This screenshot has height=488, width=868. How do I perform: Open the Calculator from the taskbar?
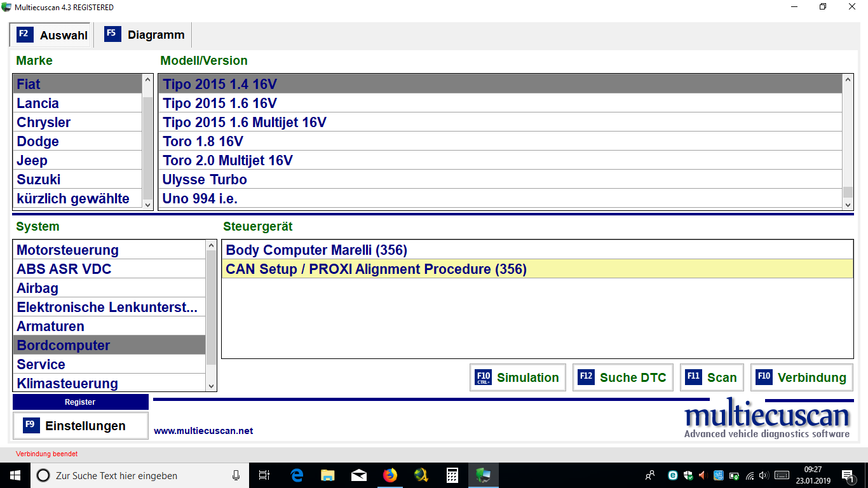point(452,475)
